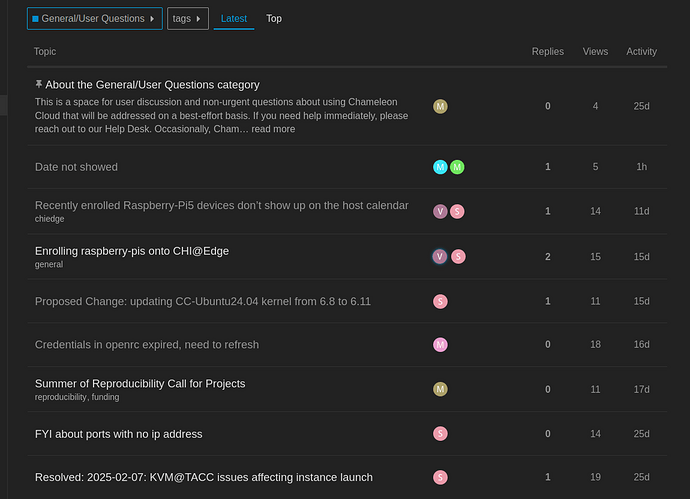690x499 pixels.
Task: Click S avatar on Enrolling raspberry-pis topic
Action: (x=458, y=257)
